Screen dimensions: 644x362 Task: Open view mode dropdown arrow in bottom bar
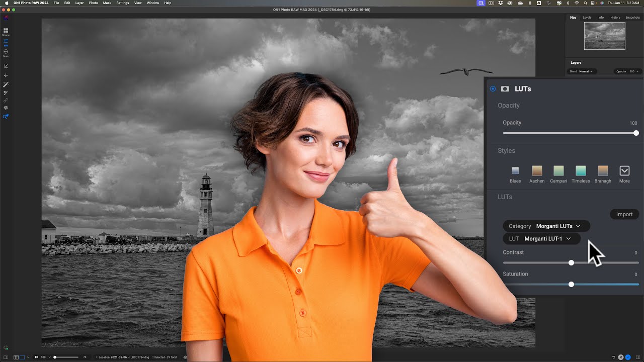28,357
